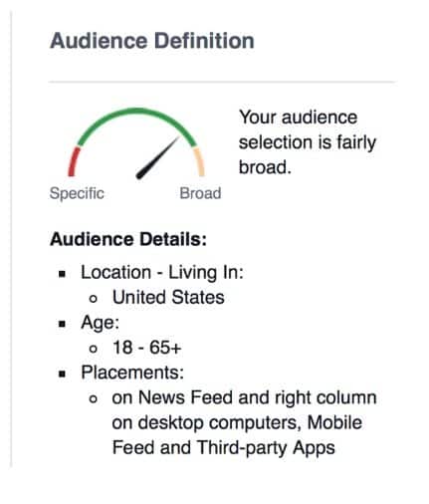Screen dimensions: 429x504
Task: Select the Location - Living In item
Action: coord(162,273)
